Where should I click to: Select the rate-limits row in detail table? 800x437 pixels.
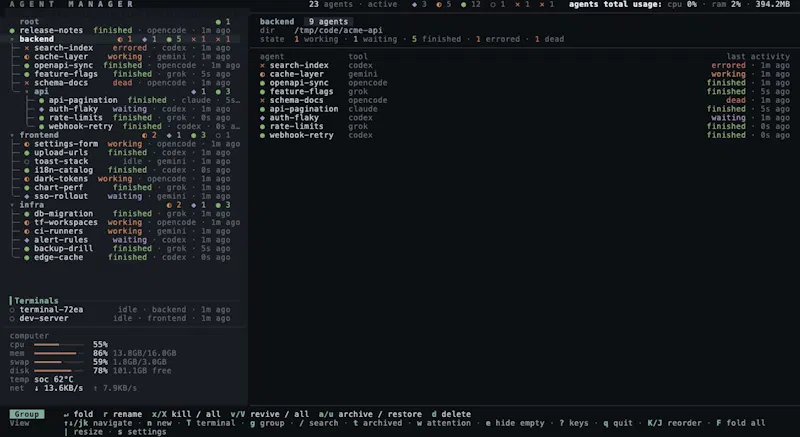coord(524,126)
